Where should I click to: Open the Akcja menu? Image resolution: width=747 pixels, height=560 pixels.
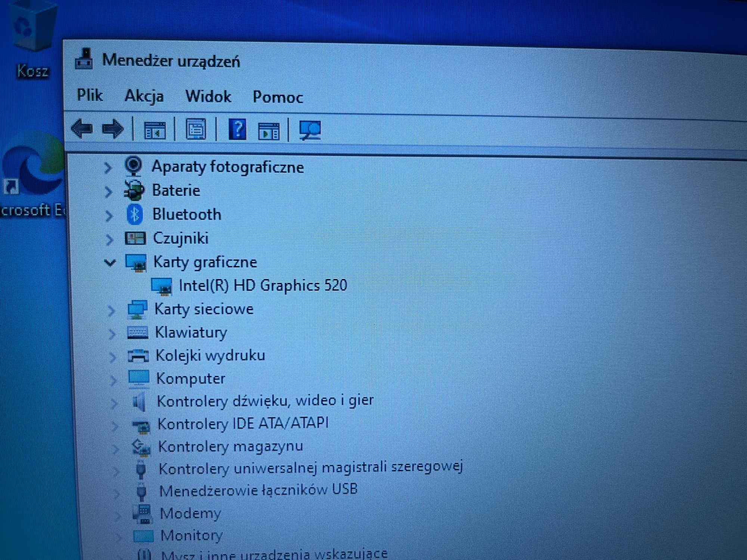pyautogui.click(x=144, y=96)
